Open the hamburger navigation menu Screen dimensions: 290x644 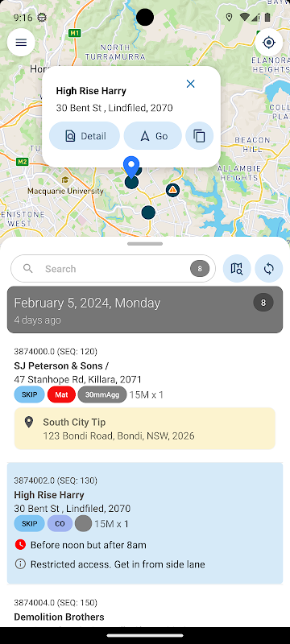21,43
